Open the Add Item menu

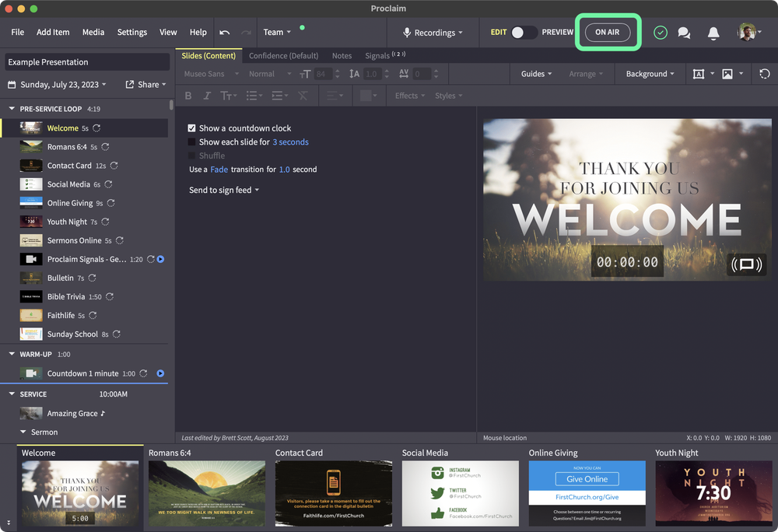click(53, 32)
